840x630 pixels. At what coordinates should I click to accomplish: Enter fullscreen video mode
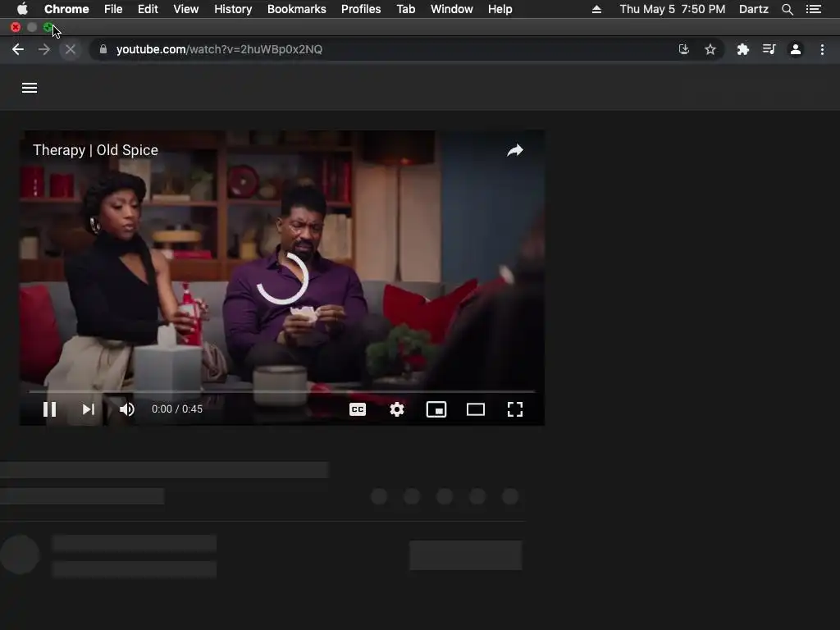pyautogui.click(x=515, y=410)
